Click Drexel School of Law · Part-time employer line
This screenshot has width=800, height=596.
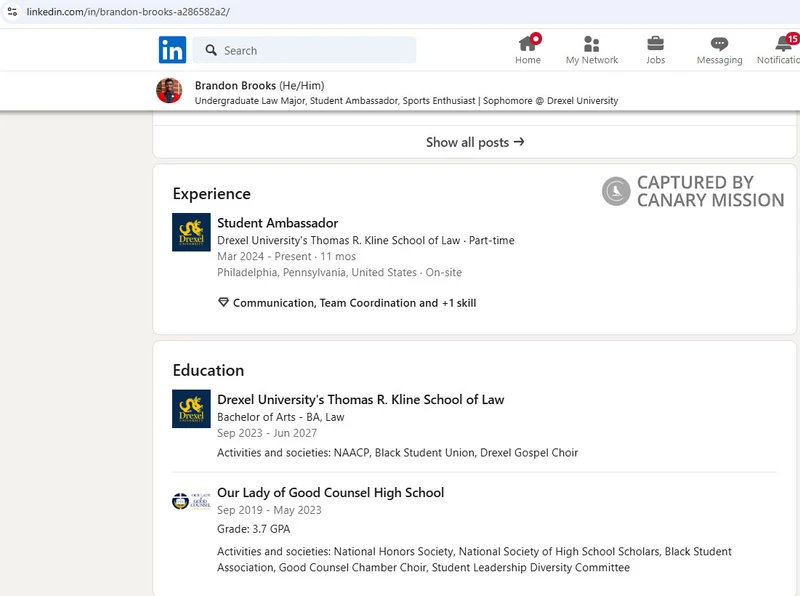366,240
